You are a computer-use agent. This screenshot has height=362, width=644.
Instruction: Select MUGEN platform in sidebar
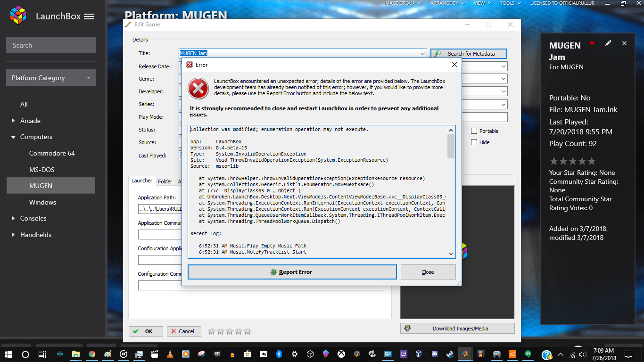pyautogui.click(x=51, y=186)
